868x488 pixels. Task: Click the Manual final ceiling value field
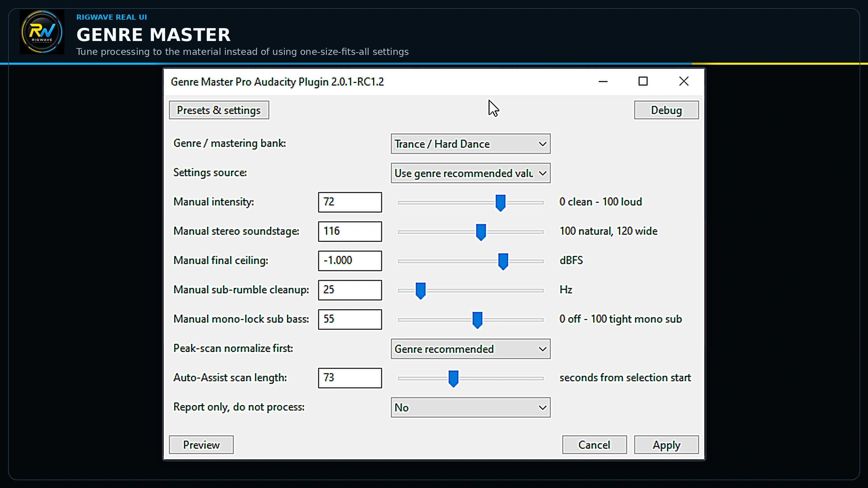350,261
